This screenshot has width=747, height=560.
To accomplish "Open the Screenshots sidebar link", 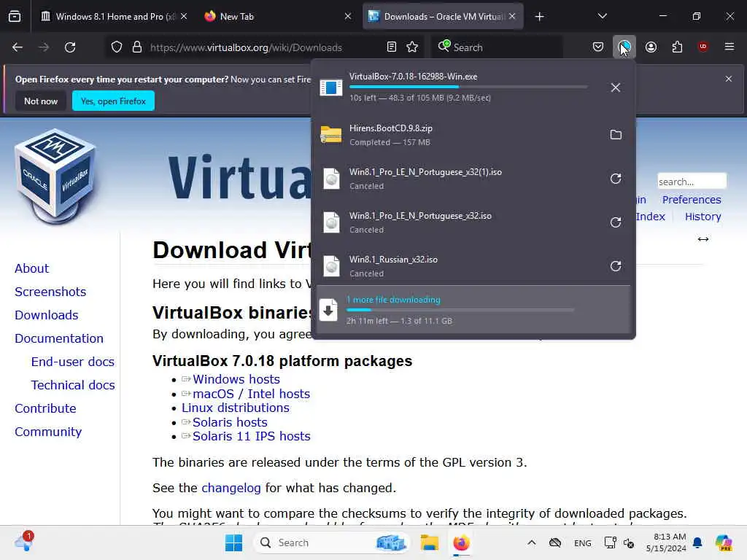I will (50, 292).
